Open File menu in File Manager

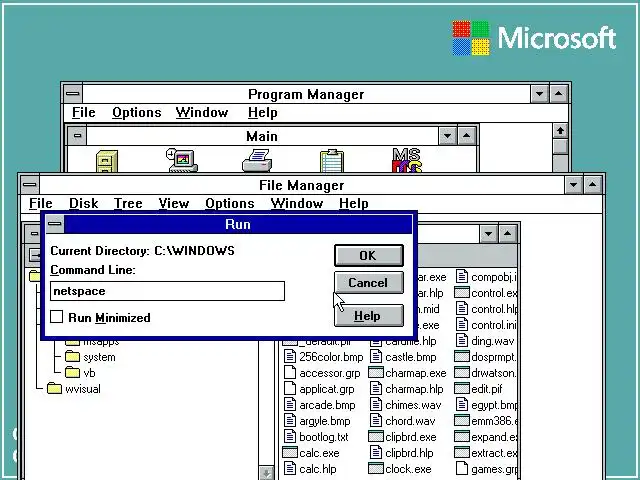coord(41,203)
